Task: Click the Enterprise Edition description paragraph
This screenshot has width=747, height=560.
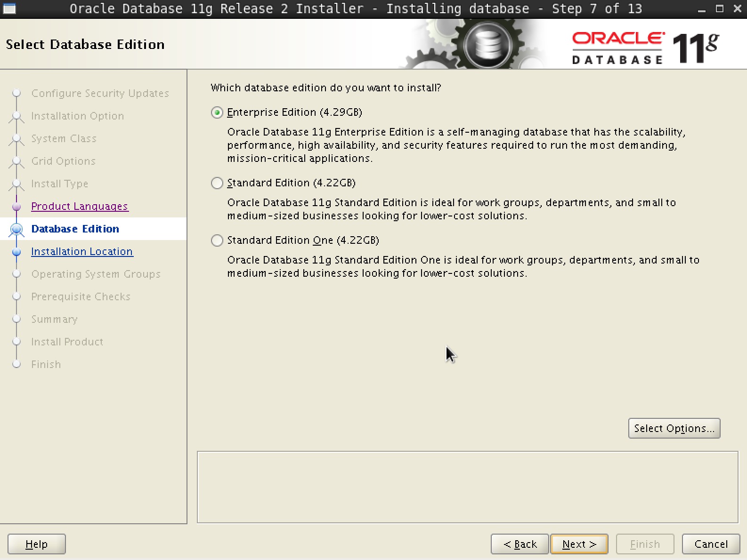Action: [x=456, y=145]
